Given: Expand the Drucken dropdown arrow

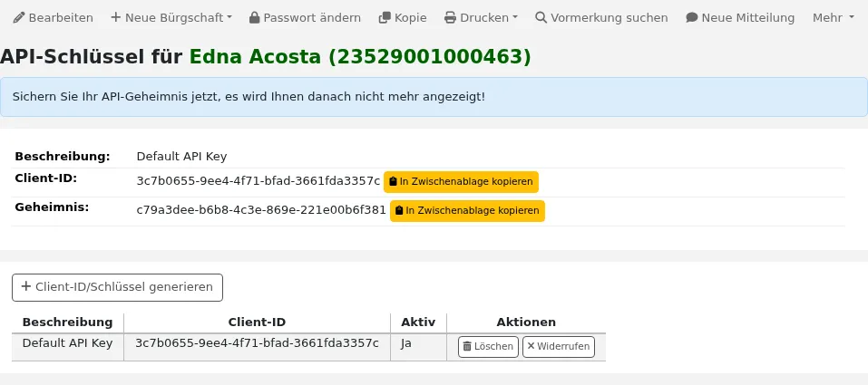Looking at the screenshot, I should [x=515, y=18].
